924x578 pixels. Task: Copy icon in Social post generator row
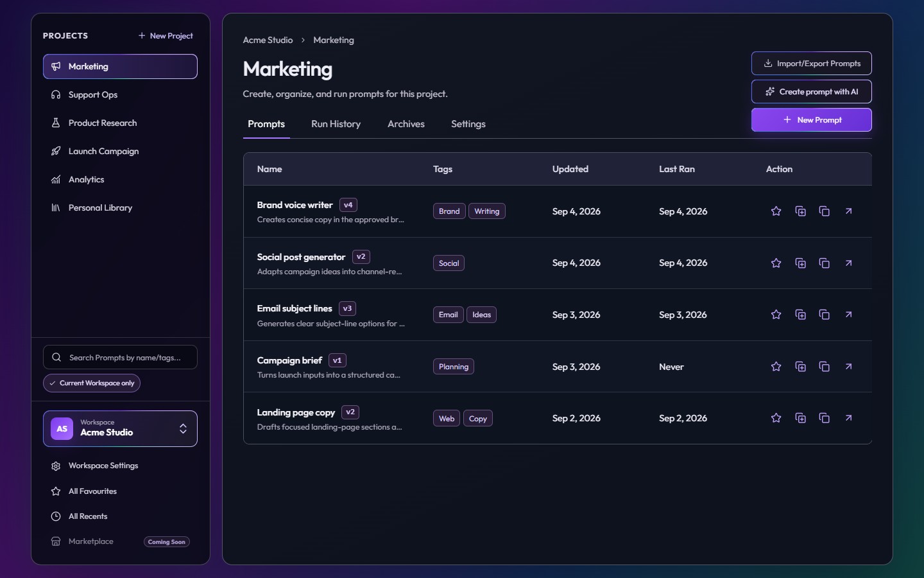click(825, 263)
